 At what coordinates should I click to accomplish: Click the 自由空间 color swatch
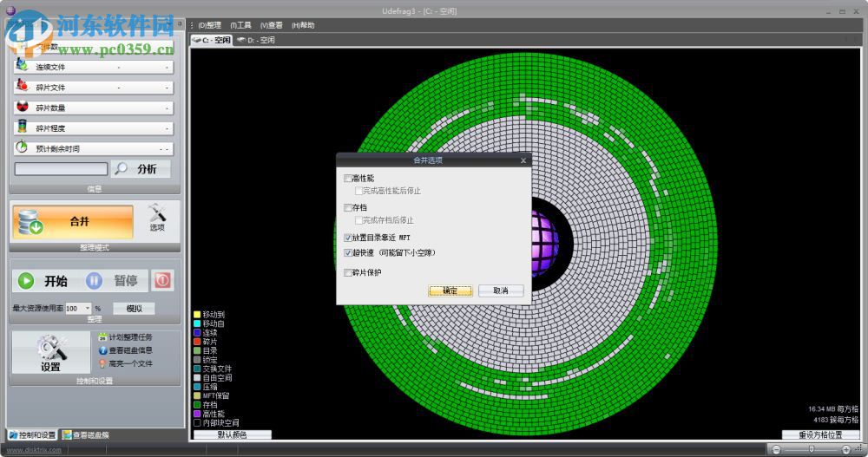point(196,378)
